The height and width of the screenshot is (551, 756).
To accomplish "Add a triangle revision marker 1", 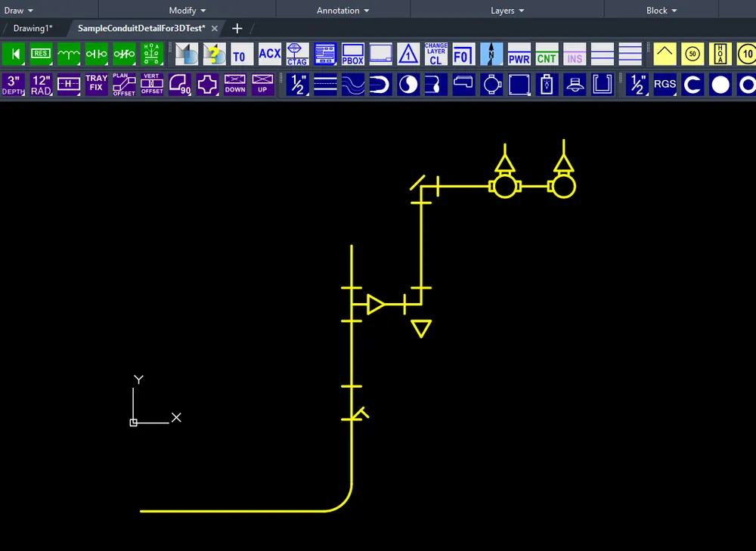I will (408, 54).
